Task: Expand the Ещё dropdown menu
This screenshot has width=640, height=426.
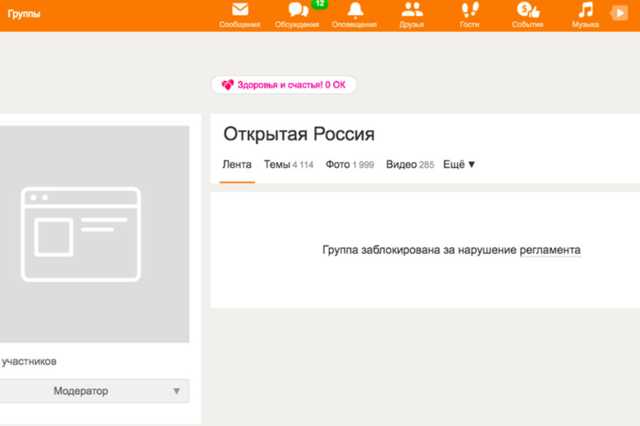Action: [459, 164]
